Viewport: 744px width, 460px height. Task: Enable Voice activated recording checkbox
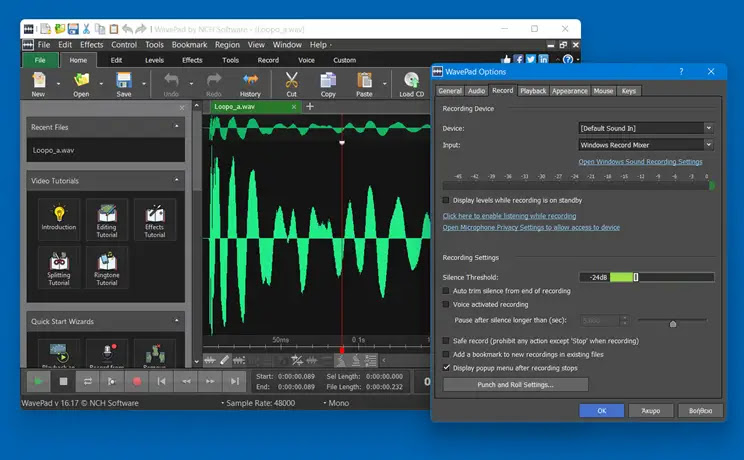[x=446, y=304]
